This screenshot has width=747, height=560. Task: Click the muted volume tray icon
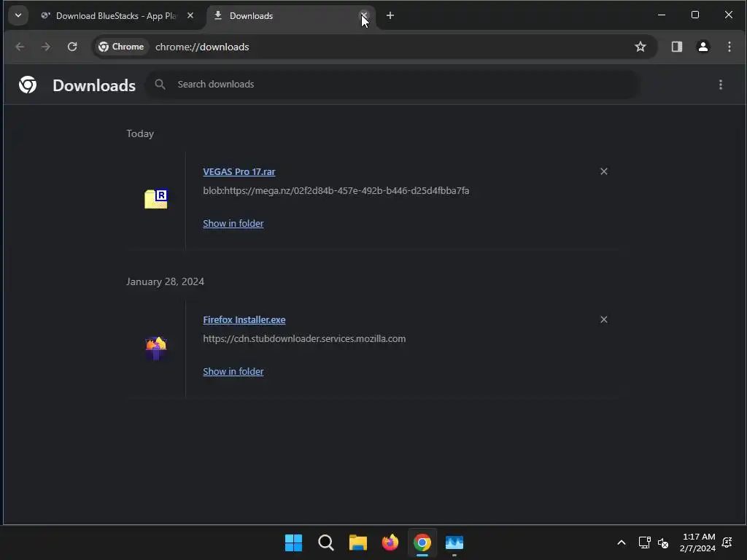(x=662, y=542)
